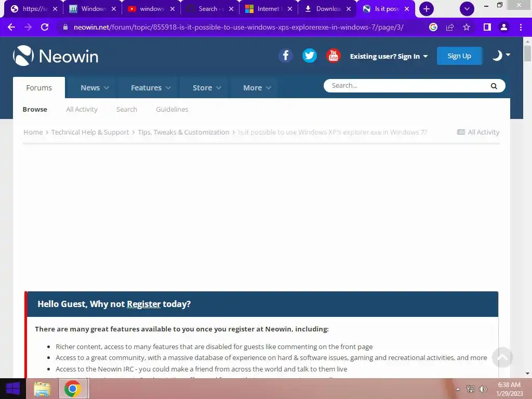Image resolution: width=532 pixels, height=399 pixels.
Task: Open Neowin's YouTube channel icon
Action: [333, 56]
